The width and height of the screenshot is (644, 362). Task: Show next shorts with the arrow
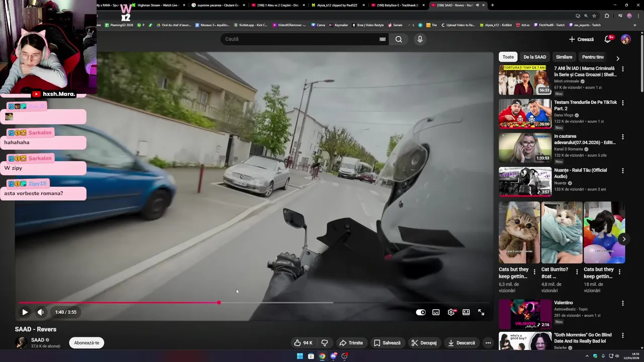tap(623, 239)
